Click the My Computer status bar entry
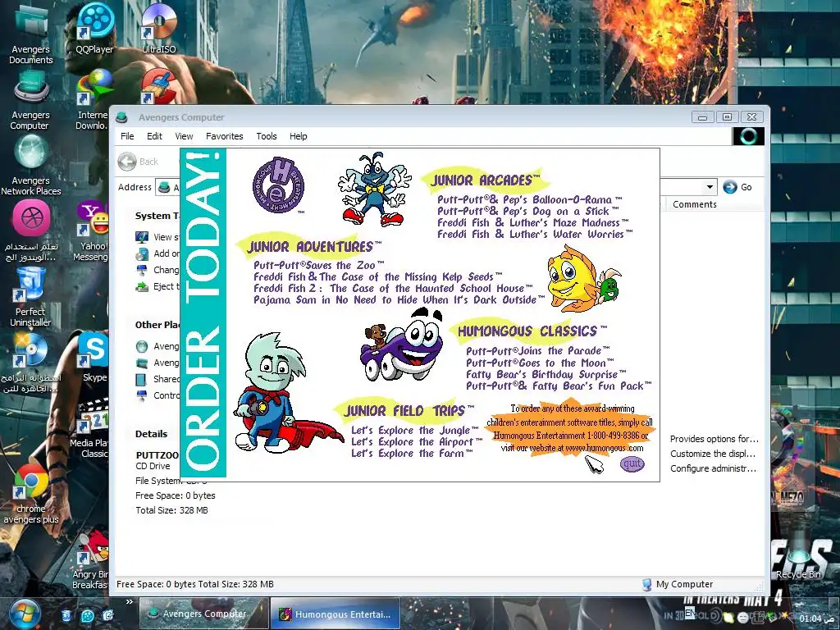This screenshot has width=840, height=630. [x=678, y=584]
